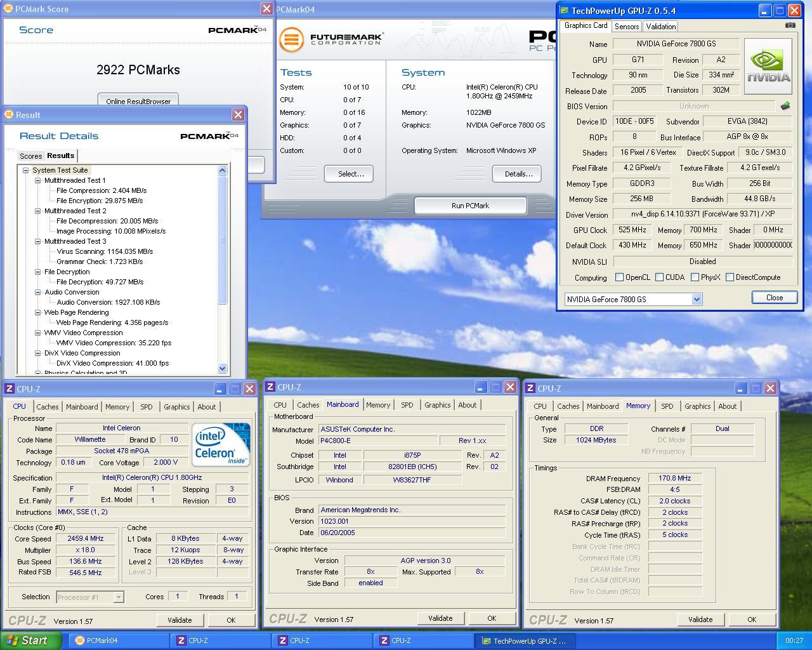
Task: Enable the DirectCompute checkbox in GPU-Z
Action: coord(730,277)
